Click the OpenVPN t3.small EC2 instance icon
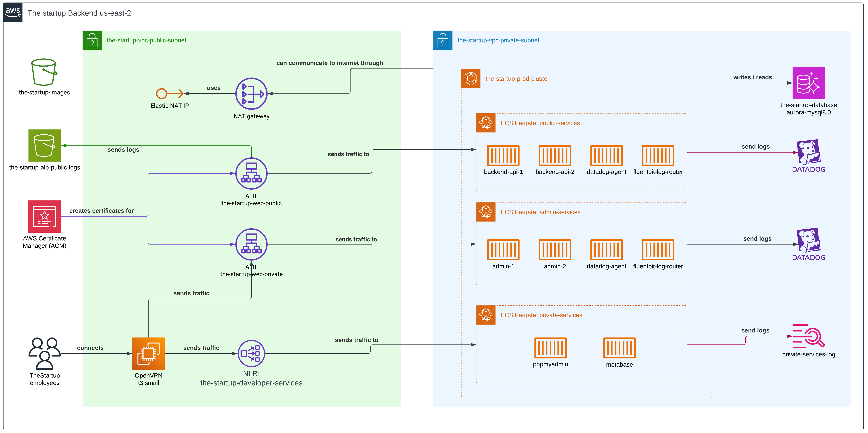The image size is (868, 433). (x=148, y=353)
